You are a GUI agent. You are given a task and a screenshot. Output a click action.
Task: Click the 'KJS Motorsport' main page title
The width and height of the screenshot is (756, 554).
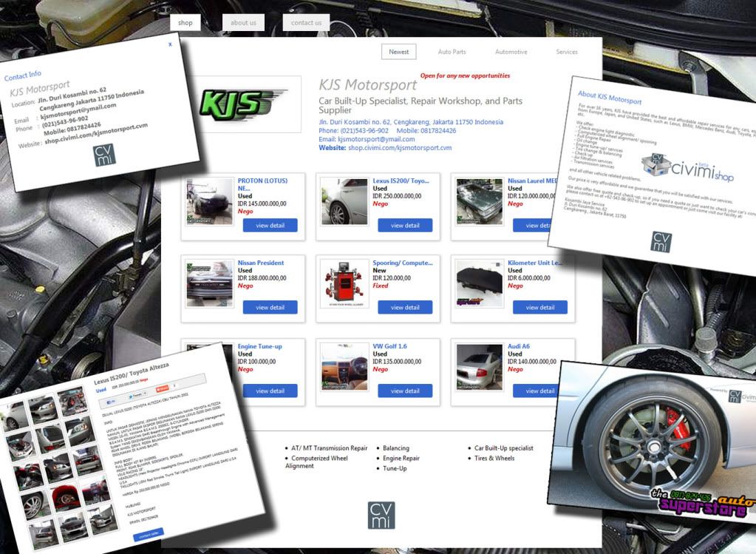pos(367,85)
